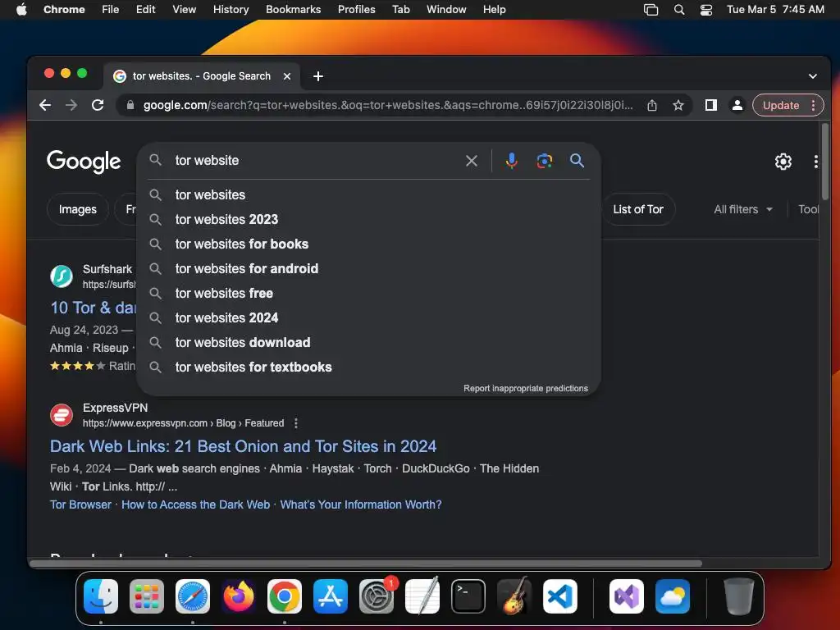Open GarageBand from the dock

pyautogui.click(x=514, y=596)
